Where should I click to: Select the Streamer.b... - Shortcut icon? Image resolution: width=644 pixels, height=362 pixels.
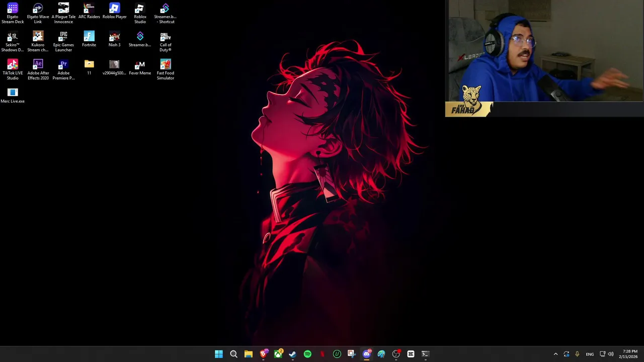[x=165, y=14]
